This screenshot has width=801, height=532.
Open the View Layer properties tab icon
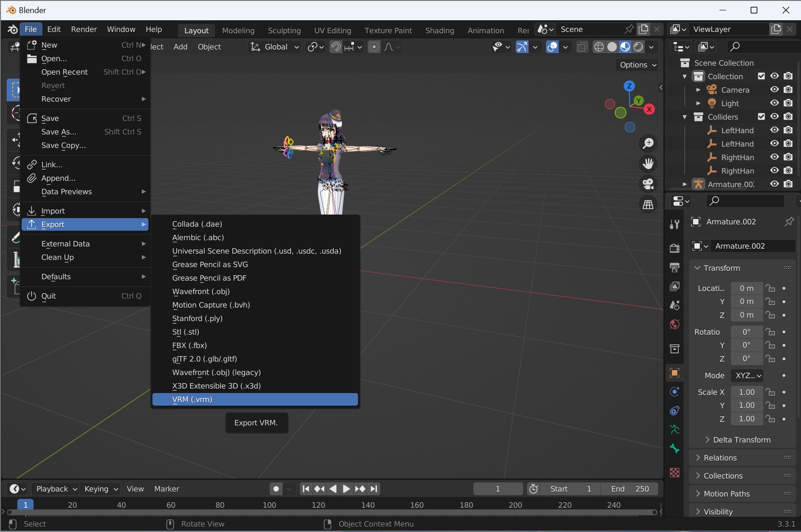675,286
